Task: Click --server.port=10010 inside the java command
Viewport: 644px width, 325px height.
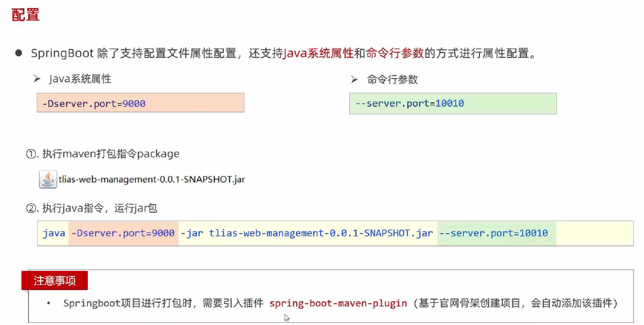Action: pos(497,233)
